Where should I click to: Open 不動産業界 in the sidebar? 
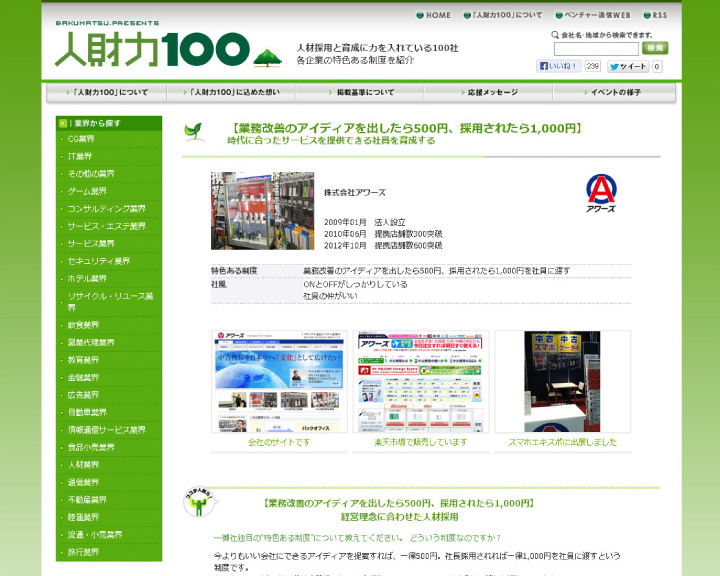tap(87, 500)
